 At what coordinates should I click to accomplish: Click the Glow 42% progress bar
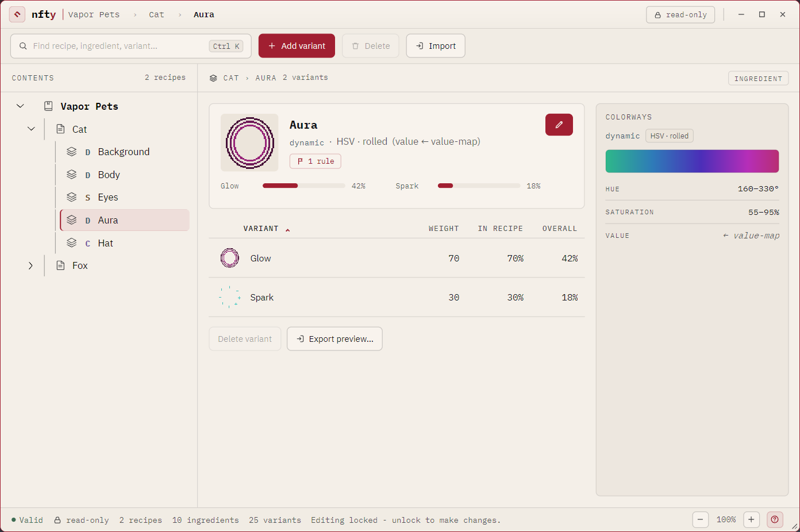(x=304, y=186)
